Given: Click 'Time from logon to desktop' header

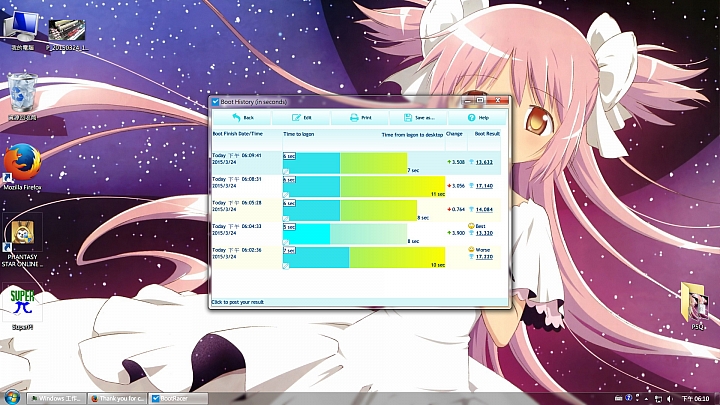Looking at the screenshot, I should [x=412, y=135].
